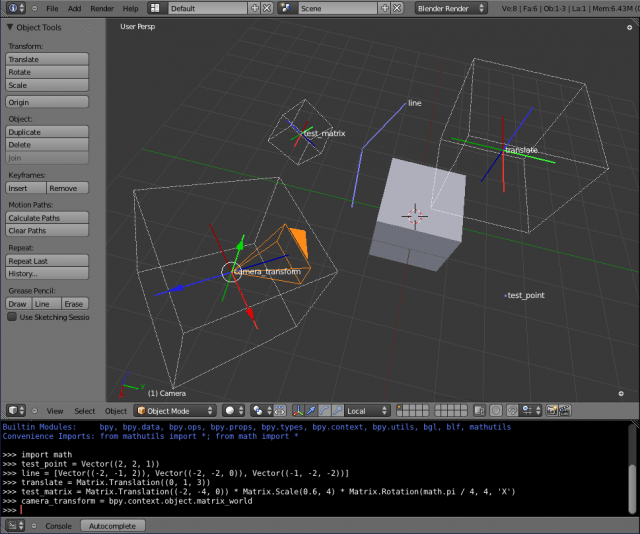Screen dimensions: 640x534
Task: Toggle the 3D manipulator axes widget
Action: click(298, 410)
